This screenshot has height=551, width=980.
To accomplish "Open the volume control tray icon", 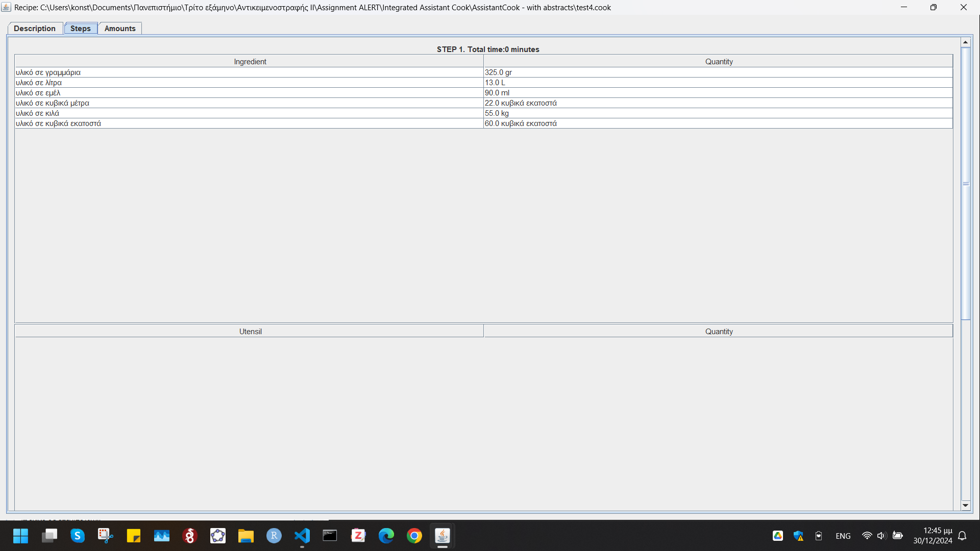I will [881, 536].
